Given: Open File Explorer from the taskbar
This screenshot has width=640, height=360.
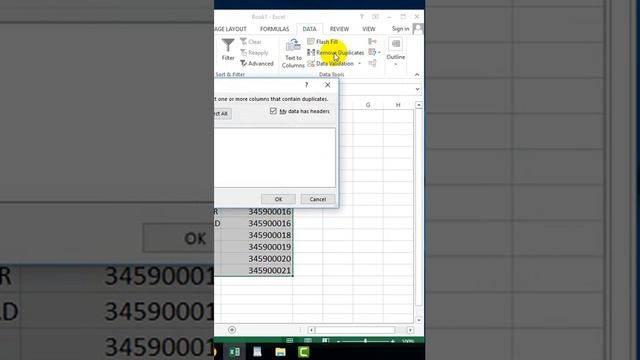Looking at the screenshot, I should click(x=280, y=352).
